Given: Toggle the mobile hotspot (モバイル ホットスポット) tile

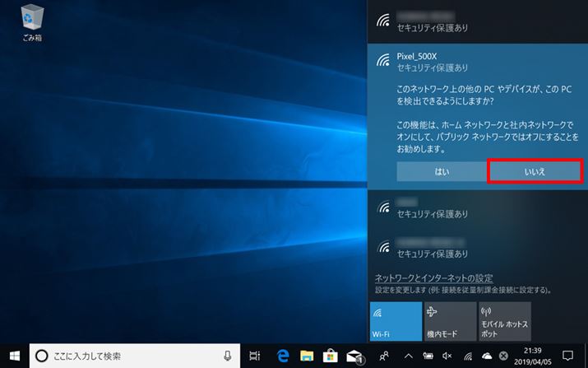Looking at the screenshot, I should pyautogui.click(x=502, y=322).
